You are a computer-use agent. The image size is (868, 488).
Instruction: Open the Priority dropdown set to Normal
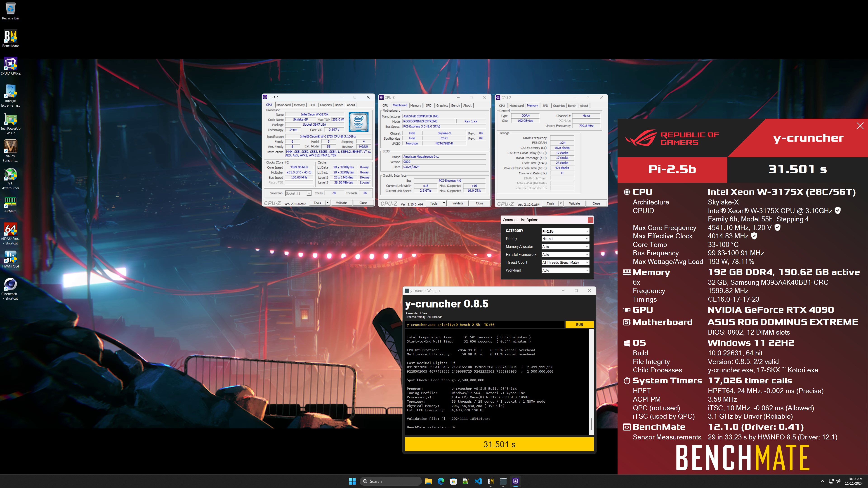tap(565, 239)
